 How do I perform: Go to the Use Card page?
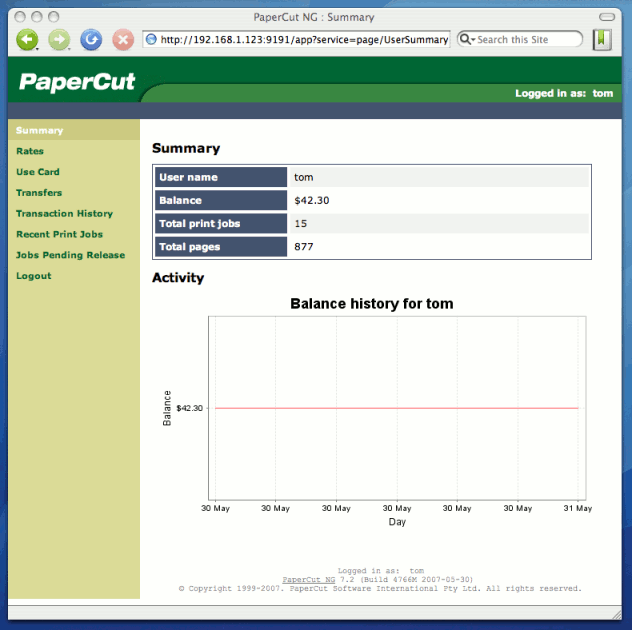(38, 172)
